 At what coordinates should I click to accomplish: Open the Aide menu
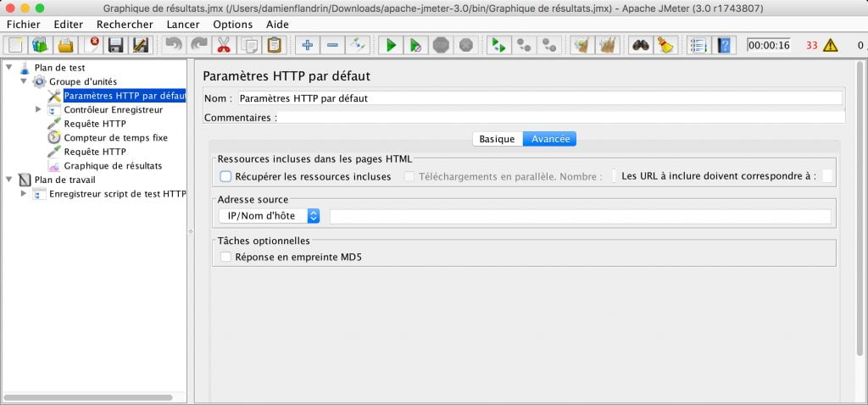[277, 25]
